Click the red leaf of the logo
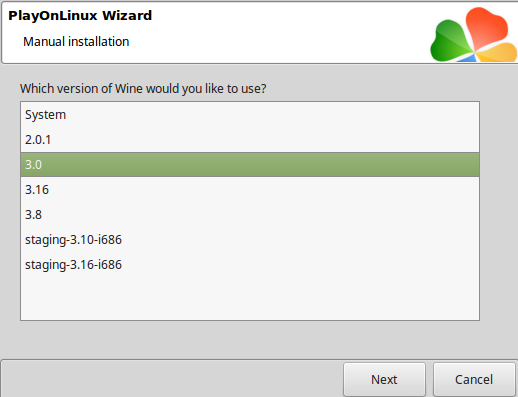This screenshot has width=518, height=397. 486,28
